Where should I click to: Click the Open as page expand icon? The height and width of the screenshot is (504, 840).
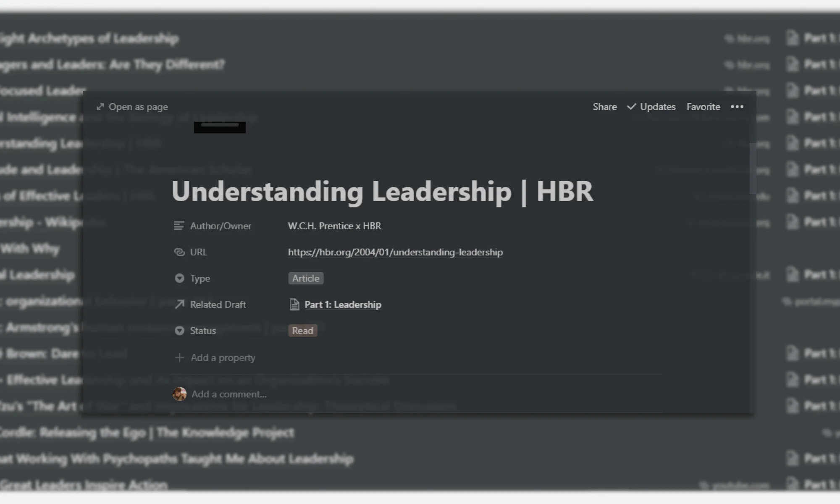point(100,107)
